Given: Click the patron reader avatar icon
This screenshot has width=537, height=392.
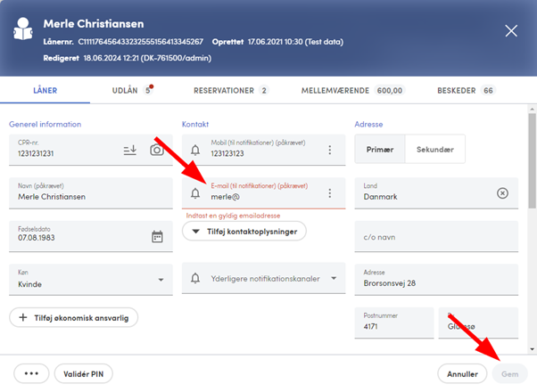Looking at the screenshot, I should pyautogui.click(x=23, y=29).
